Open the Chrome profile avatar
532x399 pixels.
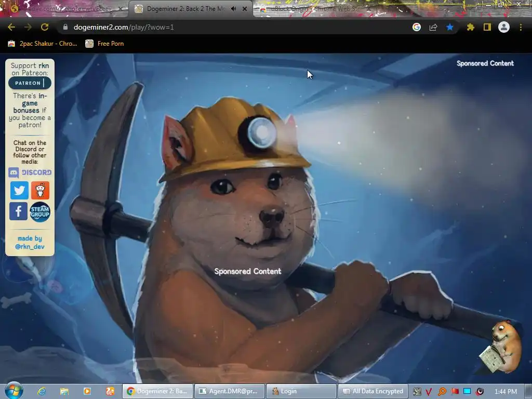click(504, 27)
